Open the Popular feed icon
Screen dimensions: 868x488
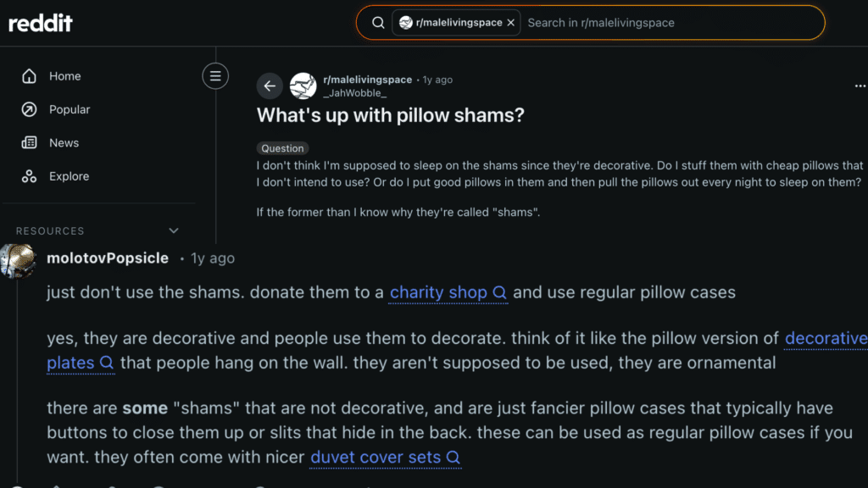[30, 109]
